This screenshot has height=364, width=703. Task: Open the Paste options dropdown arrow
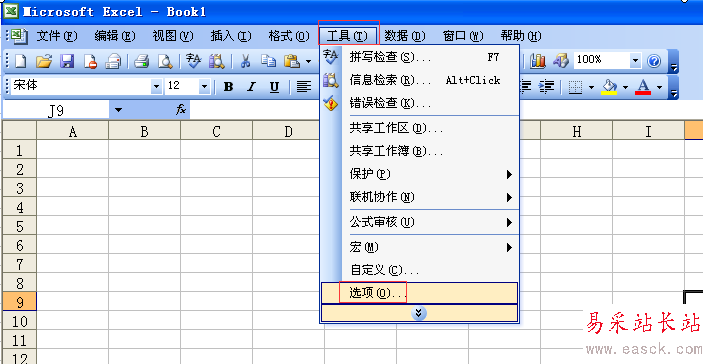click(x=308, y=61)
